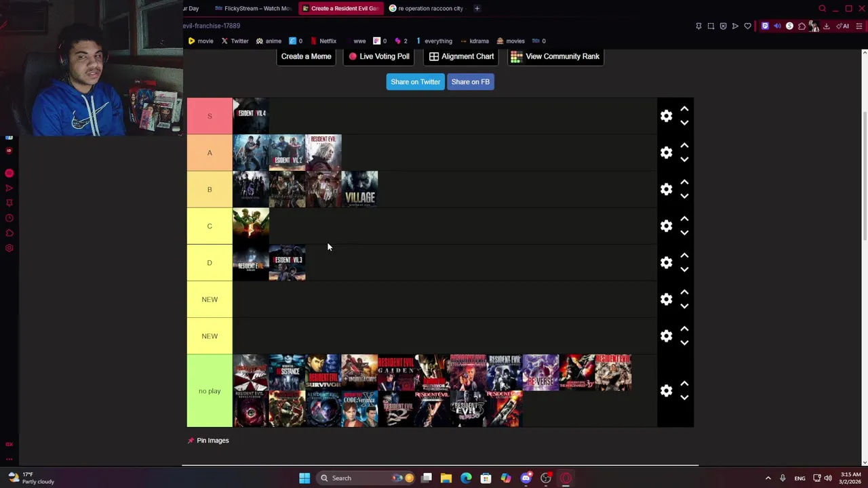The image size is (868, 488).
Task: Open the history clock icon in sidebar
Action: point(9,218)
